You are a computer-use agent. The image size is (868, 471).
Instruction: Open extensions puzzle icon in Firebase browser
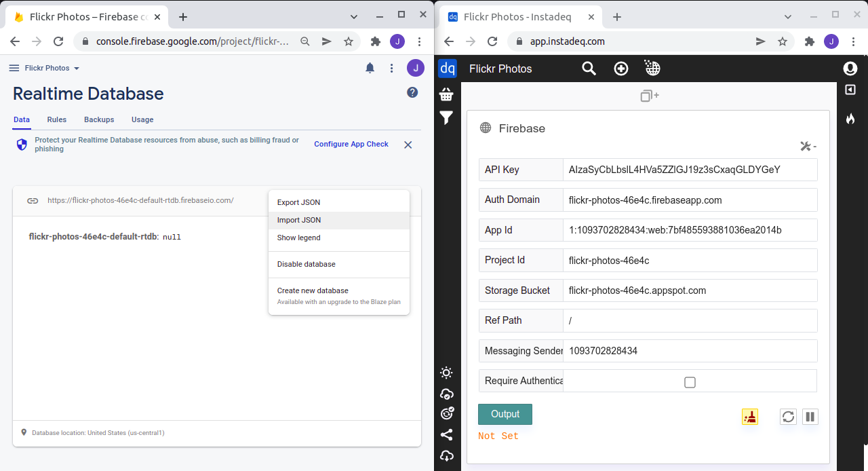pyautogui.click(x=376, y=41)
